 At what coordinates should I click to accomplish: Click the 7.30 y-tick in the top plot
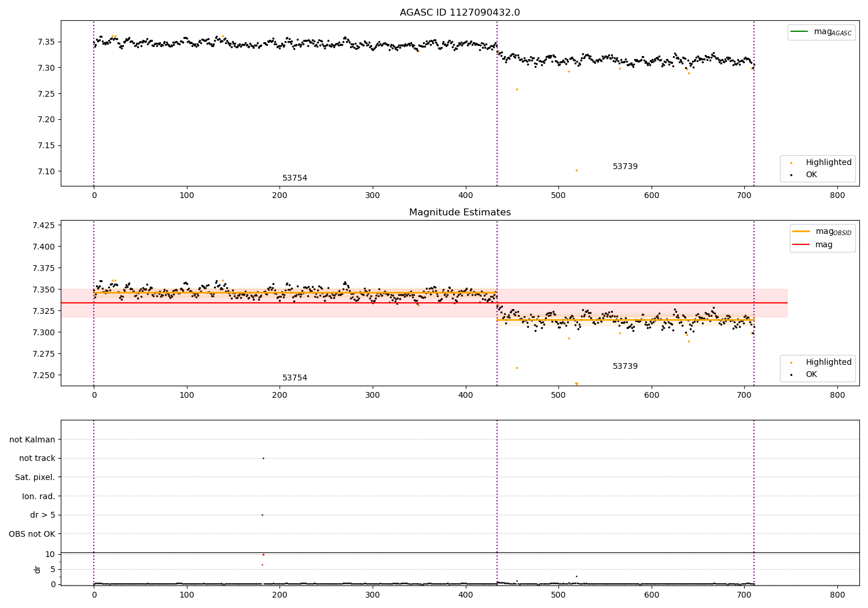click(46, 68)
